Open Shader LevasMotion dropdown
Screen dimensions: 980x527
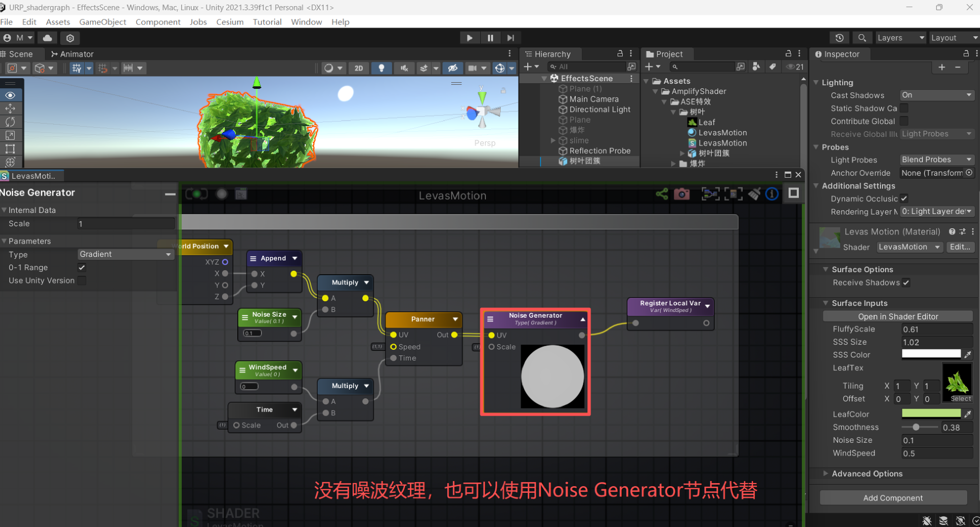pos(910,247)
